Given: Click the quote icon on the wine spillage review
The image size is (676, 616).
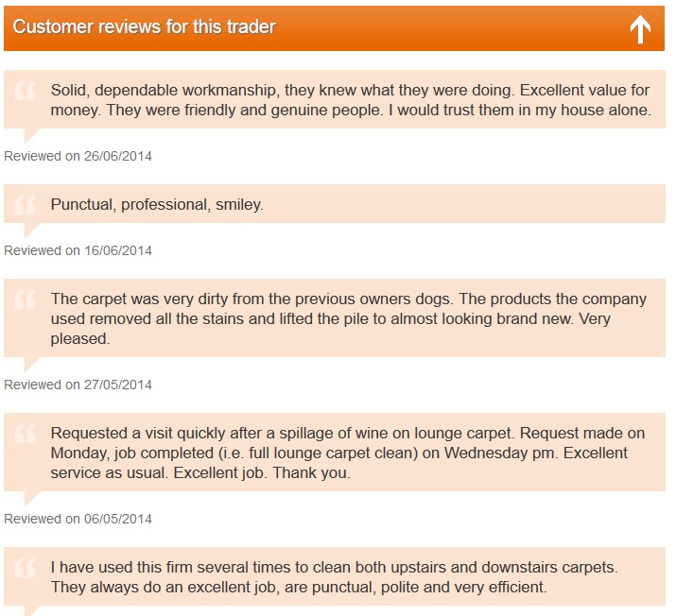Looking at the screenshot, I should click(x=26, y=436).
